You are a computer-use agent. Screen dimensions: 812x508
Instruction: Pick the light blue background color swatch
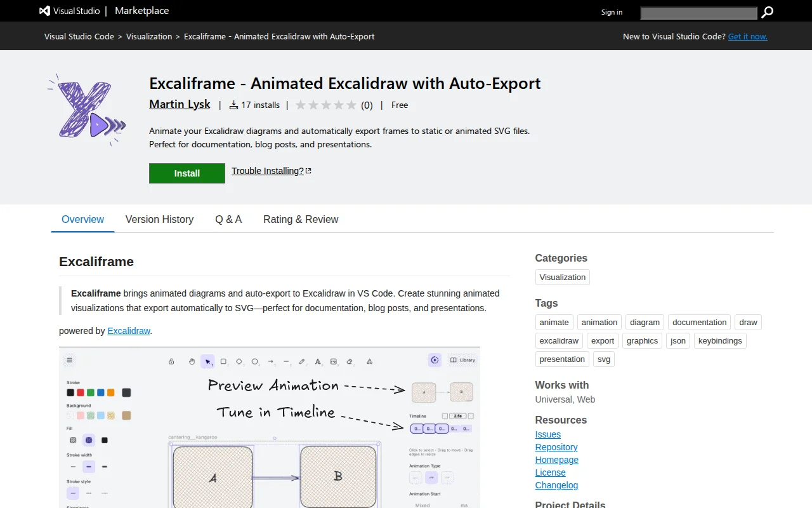tap(101, 415)
